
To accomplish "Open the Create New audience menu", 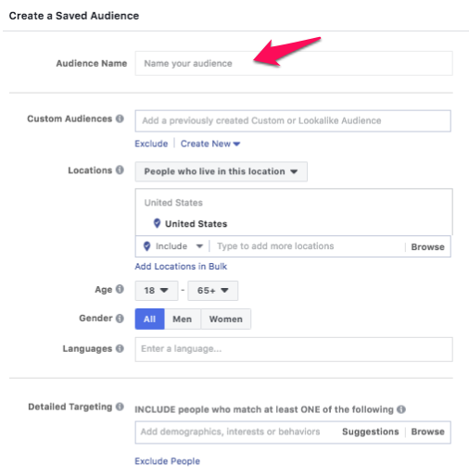I will 210,144.
